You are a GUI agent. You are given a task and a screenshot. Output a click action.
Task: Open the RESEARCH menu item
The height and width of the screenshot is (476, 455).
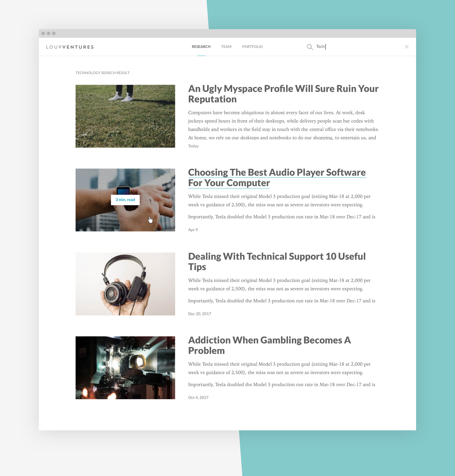click(201, 46)
